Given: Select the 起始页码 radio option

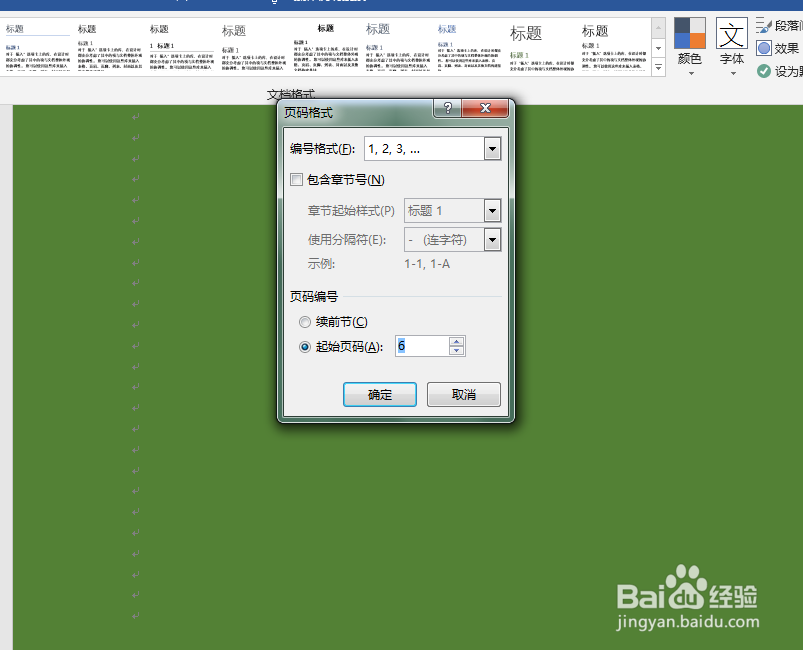Looking at the screenshot, I should [304, 346].
